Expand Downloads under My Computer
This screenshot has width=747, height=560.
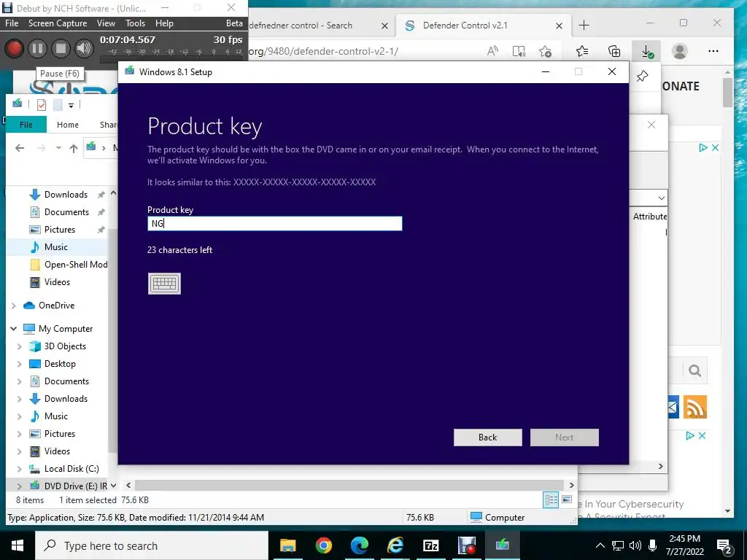(x=20, y=399)
